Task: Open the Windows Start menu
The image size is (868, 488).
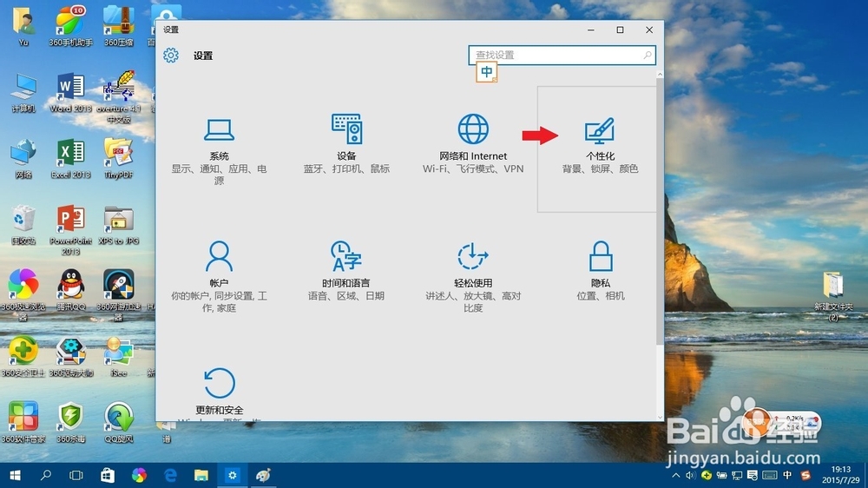Action: [15, 475]
